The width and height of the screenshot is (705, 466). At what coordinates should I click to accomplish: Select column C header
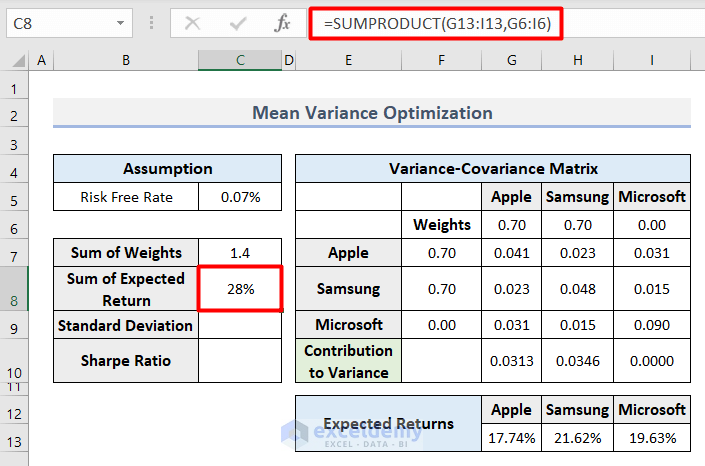point(240,61)
